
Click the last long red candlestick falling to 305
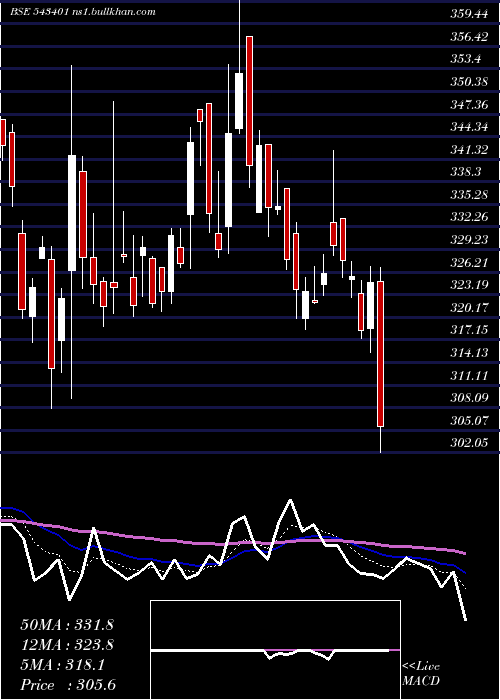click(380, 354)
